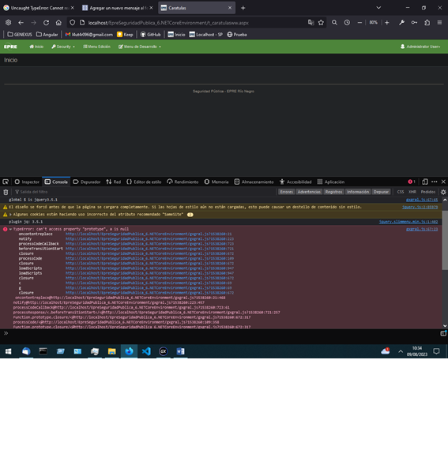Zoom in with the plus button
The width and height of the screenshot is (448, 476).
[387, 22]
